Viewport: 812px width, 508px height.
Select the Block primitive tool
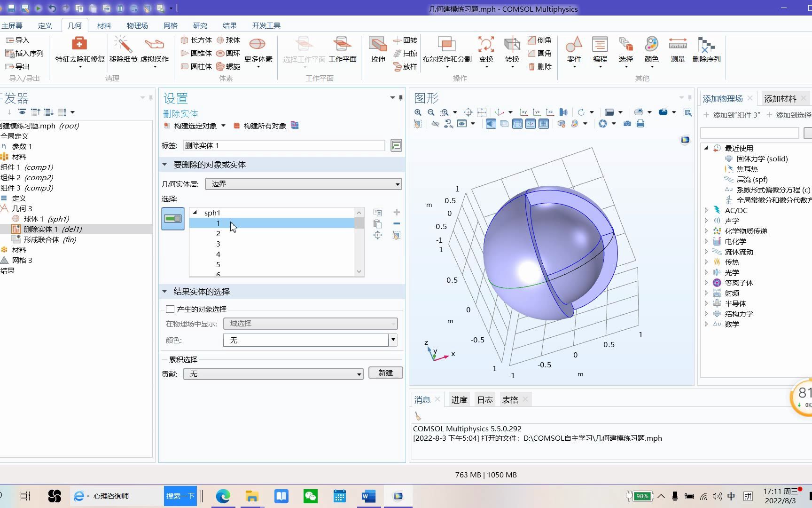click(x=196, y=40)
